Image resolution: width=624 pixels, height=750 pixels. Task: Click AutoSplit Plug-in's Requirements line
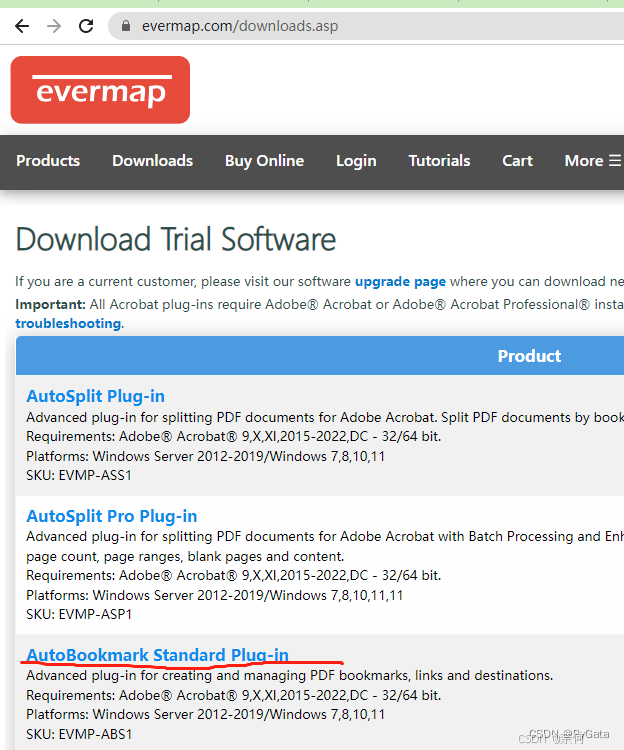coord(234,437)
